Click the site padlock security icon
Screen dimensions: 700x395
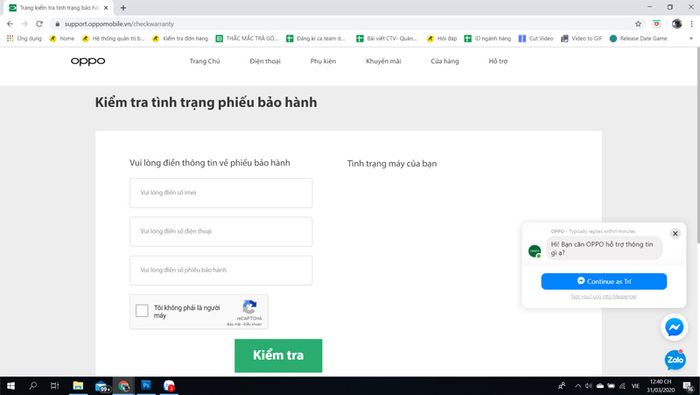[x=57, y=24]
